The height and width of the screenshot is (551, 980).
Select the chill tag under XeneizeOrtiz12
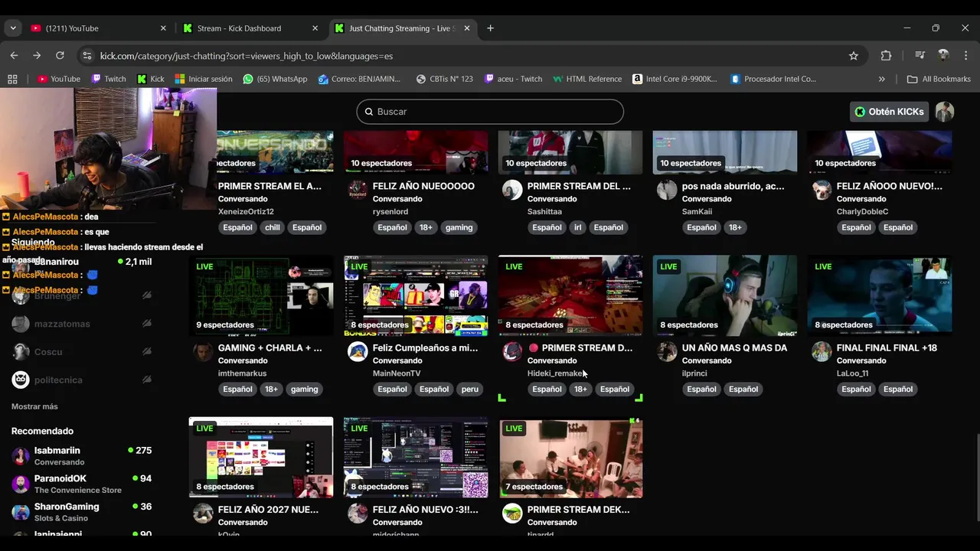click(273, 227)
